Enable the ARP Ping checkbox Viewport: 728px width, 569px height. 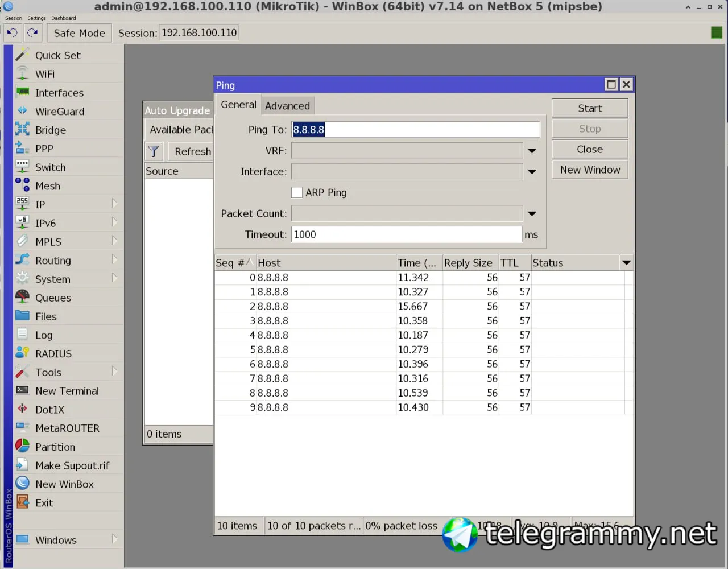coord(297,192)
